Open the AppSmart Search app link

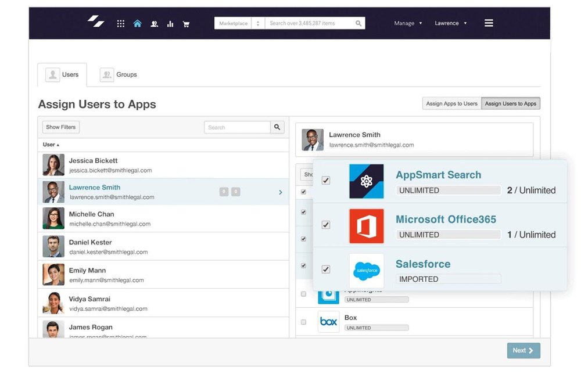coord(438,175)
